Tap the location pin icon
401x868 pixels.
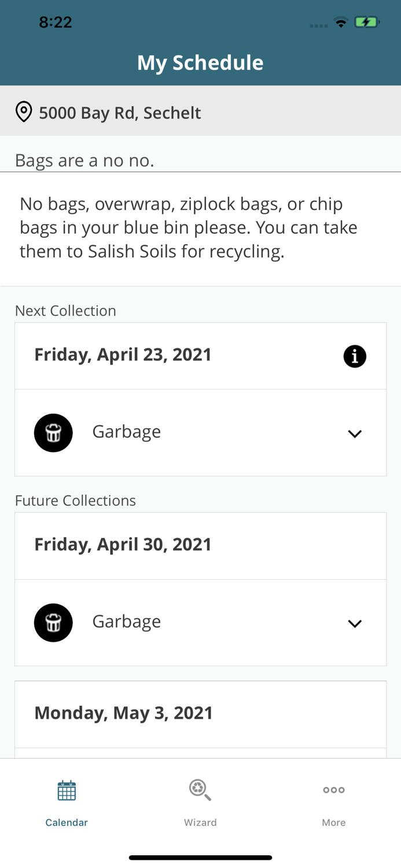24,111
